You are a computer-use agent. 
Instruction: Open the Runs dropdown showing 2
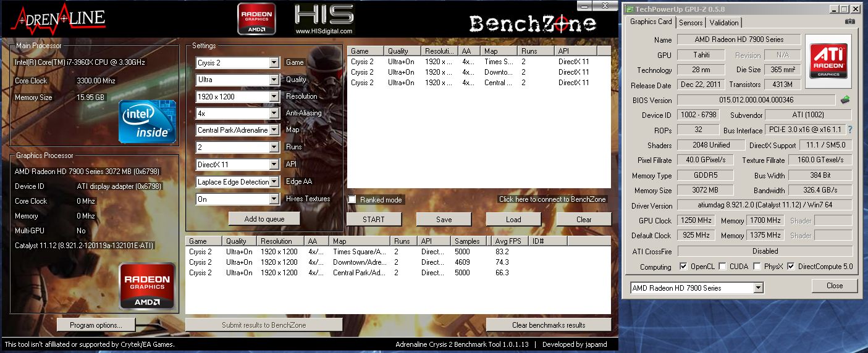click(238, 147)
